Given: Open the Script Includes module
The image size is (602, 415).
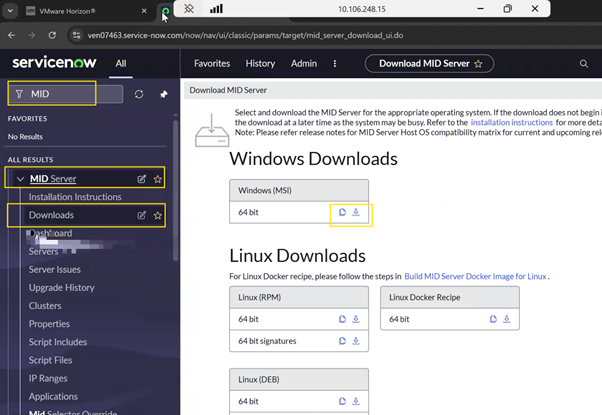Looking at the screenshot, I should click(58, 342).
